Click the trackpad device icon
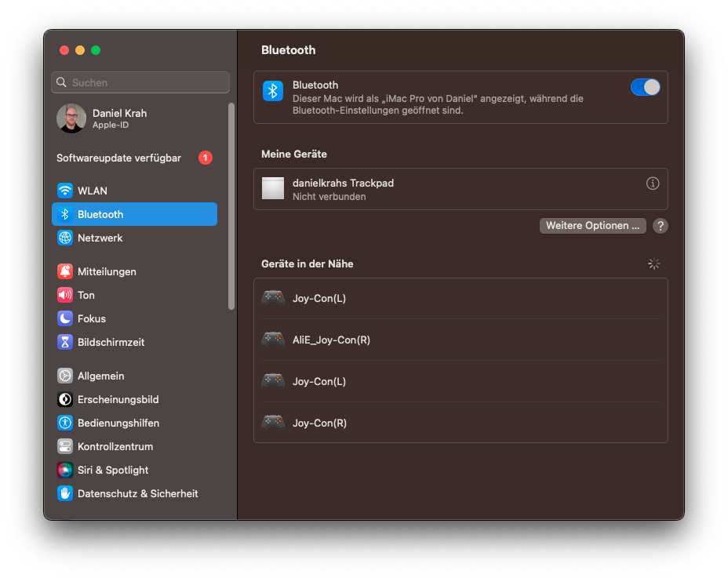728x578 pixels. coord(273,188)
